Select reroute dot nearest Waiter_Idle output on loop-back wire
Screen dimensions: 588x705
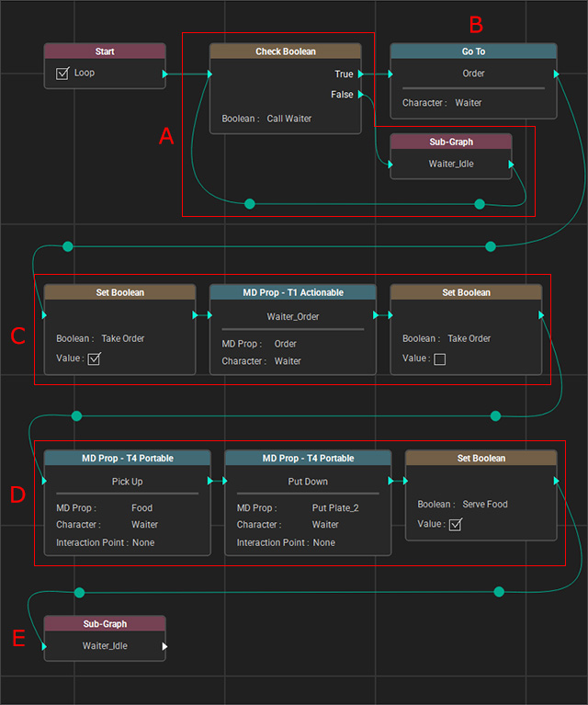tap(480, 204)
